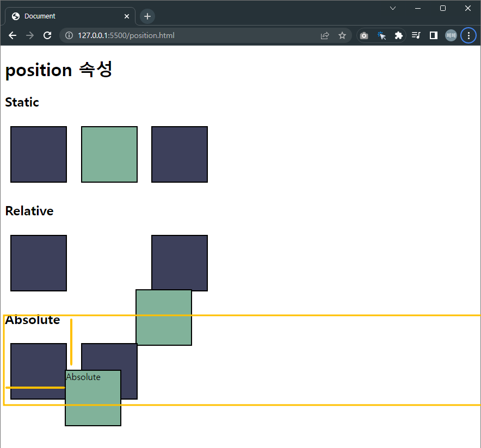Open the share icon in the address bar
Viewport: 481px width, 448px height.
point(325,35)
